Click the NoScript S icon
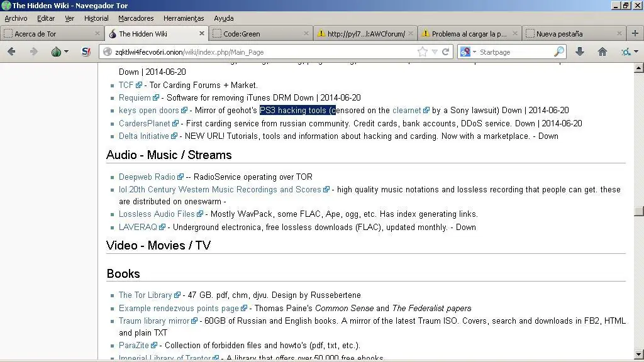The image size is (644, 362). 86,52
